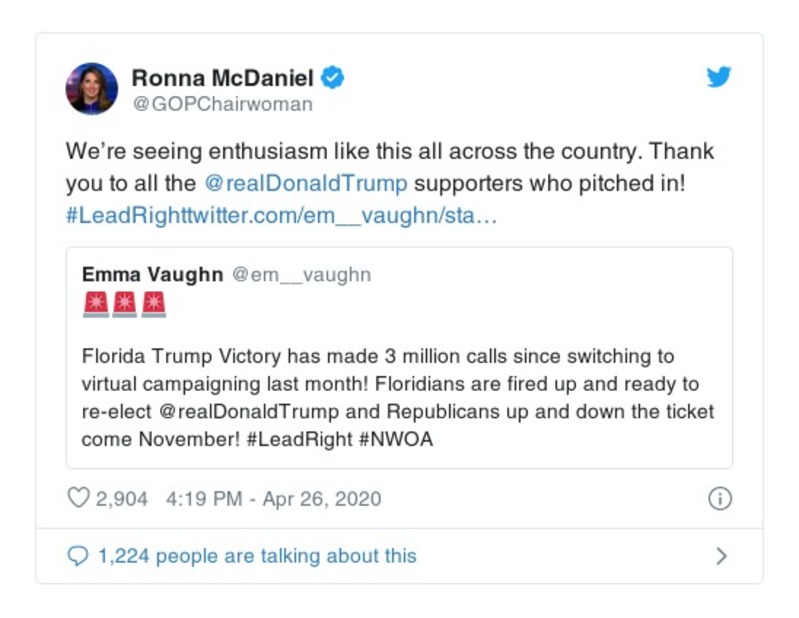The image size is (799, 618).
Task: View 1,224 people are talking about this
Action: 257,556
